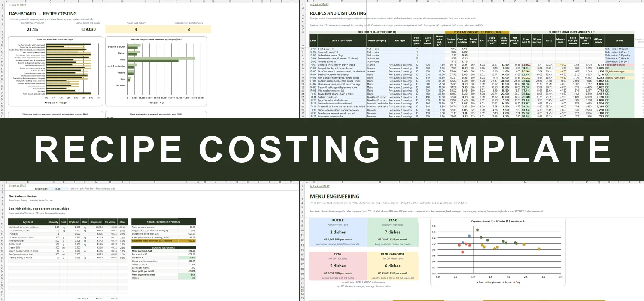This screenshot has height=301, width=644.
Task: Select the Bramley apple crumble with custard cell
Action: (x=342, y=113)
